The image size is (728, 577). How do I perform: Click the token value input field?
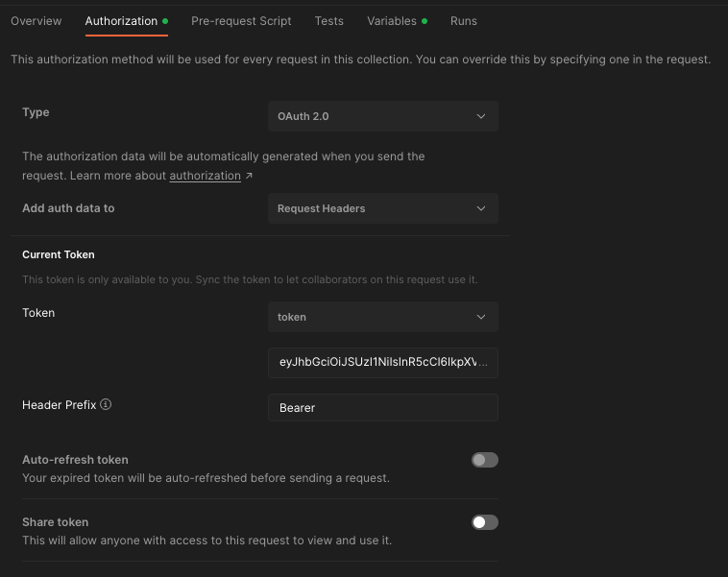pyautogui.click(x=383, y=363)
